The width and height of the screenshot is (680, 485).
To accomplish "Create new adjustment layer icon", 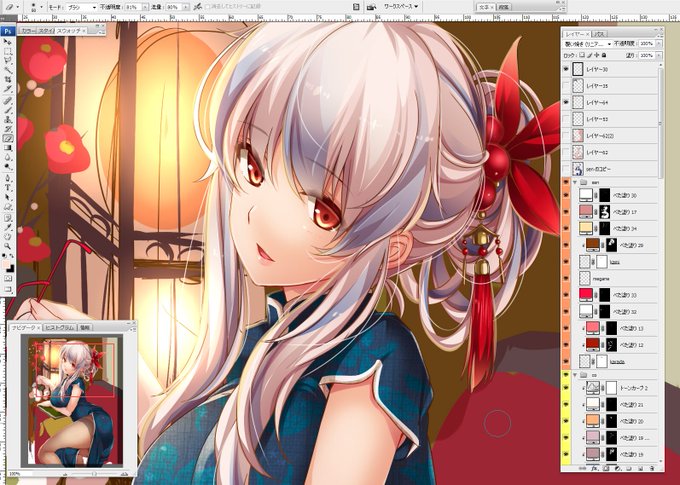I will (x=618, y=469).
